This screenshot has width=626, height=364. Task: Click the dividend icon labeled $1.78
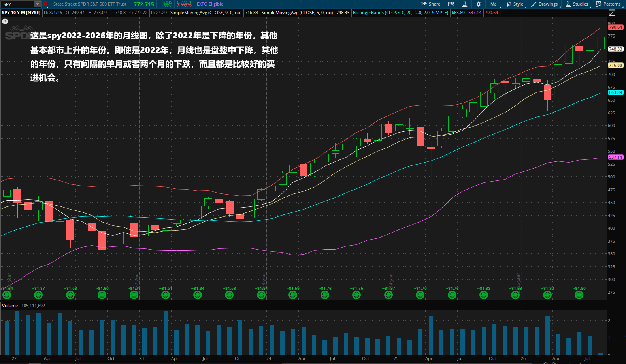[x=134, y=295]
